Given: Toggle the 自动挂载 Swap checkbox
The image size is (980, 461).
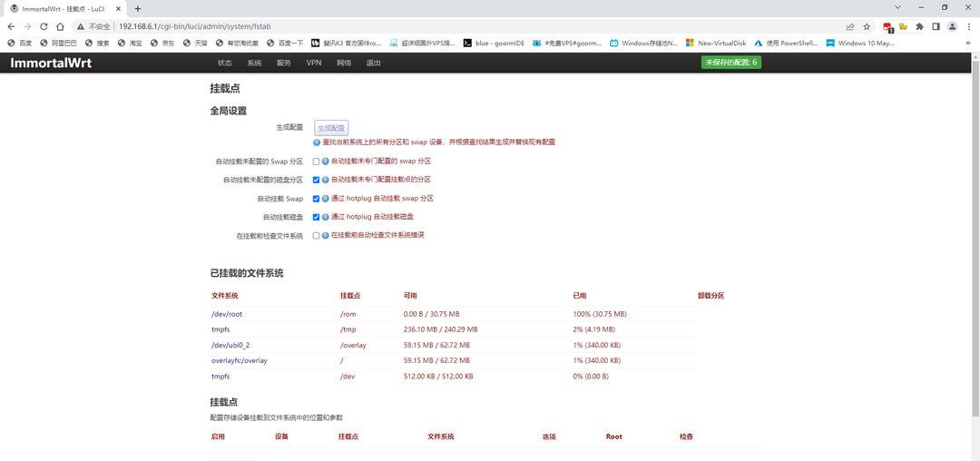Looking at the screenshot, I should pyautogui.click(x=317, y=199).
